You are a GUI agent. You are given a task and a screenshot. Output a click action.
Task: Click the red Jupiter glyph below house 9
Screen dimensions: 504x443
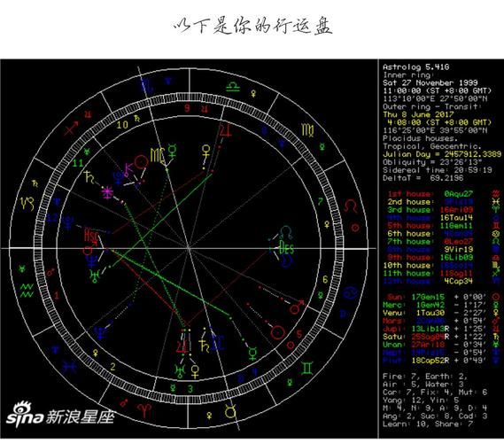(x=225, y=132)
